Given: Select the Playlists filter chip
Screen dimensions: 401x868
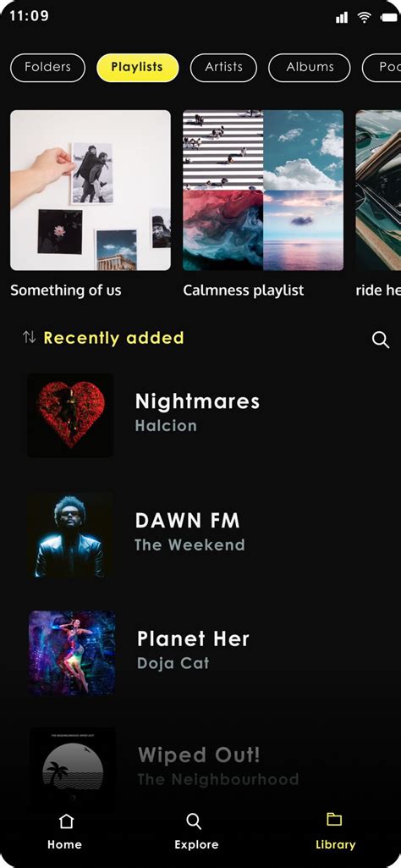Looking at the screenshot, I should click(137, 68).
